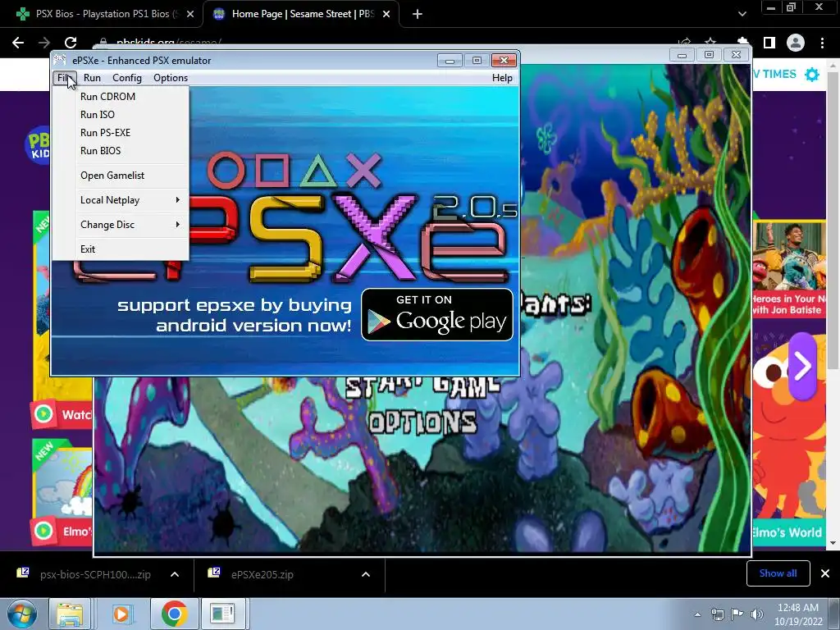Expand ePSXe205.zip download options chevron
The height and width of the screenshot is (630, 840).
[x=366, y=574]
